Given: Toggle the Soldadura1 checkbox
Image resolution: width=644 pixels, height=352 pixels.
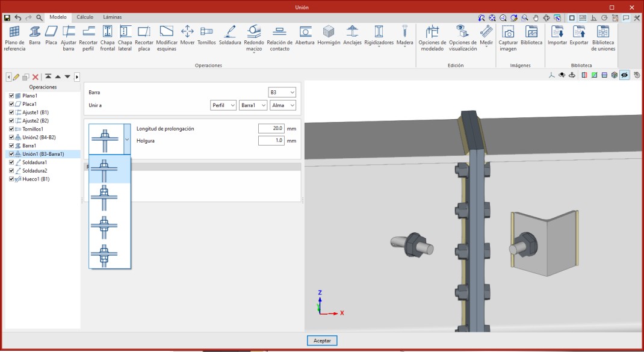Looking at the screenshot, I should coord(11,162).
